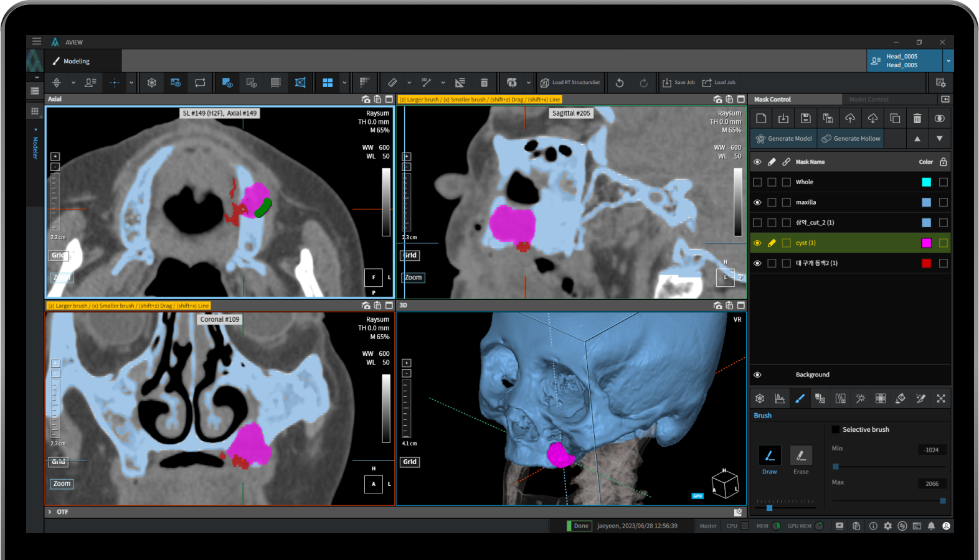Click Save Job button
979x560 pixels.
678,82
